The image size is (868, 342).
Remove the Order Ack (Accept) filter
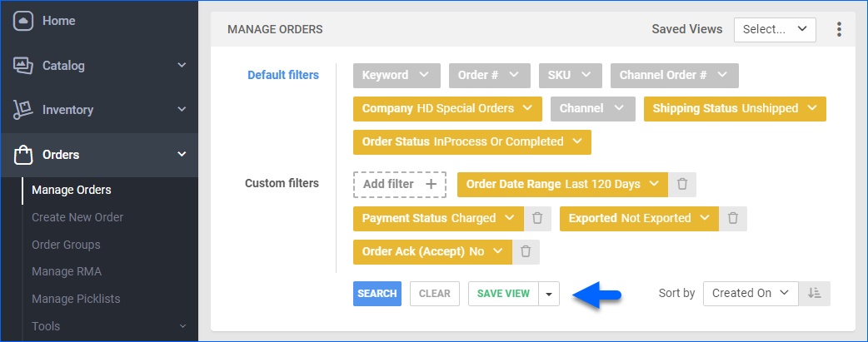click(526, 251)
